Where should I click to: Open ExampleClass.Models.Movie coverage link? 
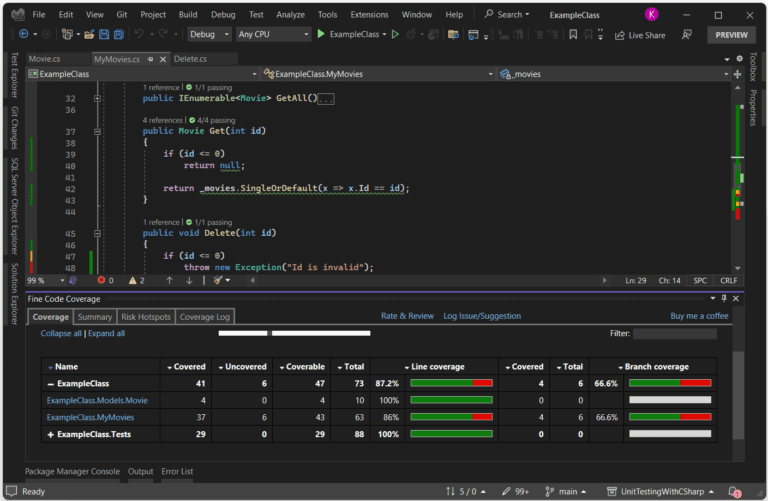click(97, 401)
